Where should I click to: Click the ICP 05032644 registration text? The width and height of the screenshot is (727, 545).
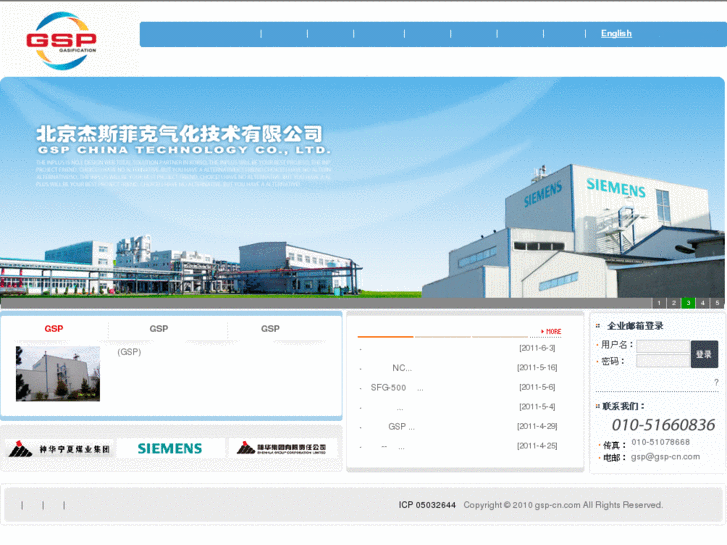tap(427, 505)
